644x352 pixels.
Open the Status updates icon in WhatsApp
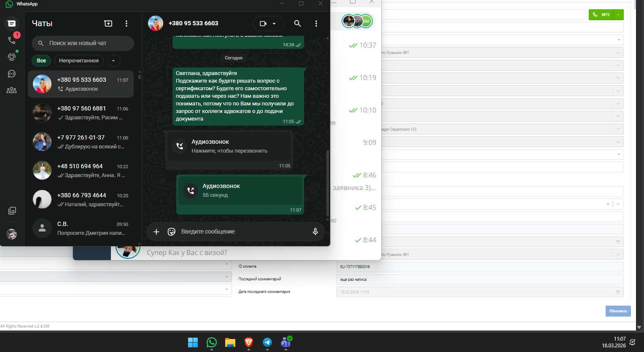[x=12, y=57]
